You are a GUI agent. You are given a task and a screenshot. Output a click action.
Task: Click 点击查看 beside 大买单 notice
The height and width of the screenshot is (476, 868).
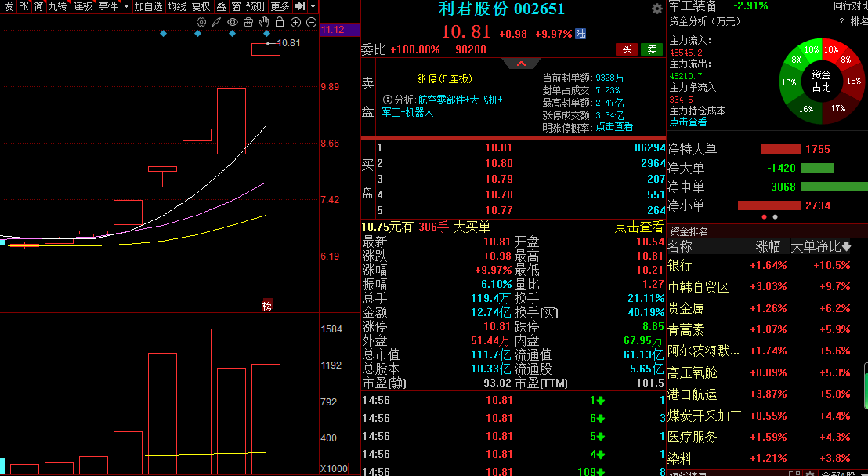tap(638, 227)
